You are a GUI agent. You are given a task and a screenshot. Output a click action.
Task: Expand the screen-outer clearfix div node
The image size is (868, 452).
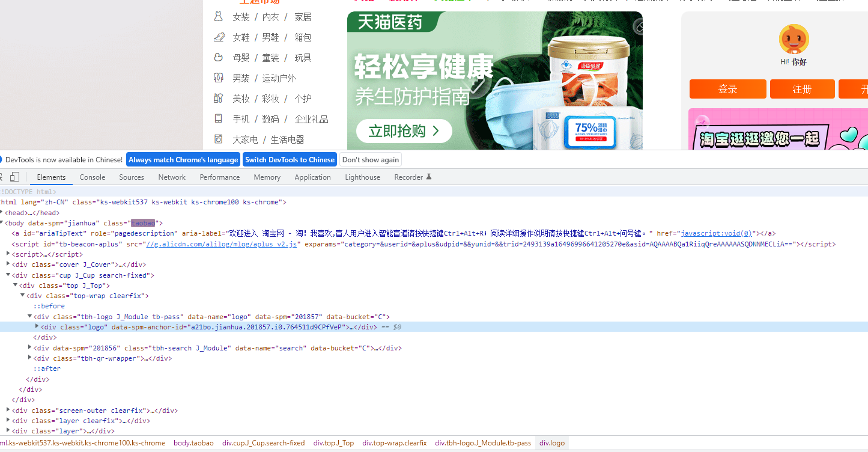pyautogui.click(x=8, y=411)
